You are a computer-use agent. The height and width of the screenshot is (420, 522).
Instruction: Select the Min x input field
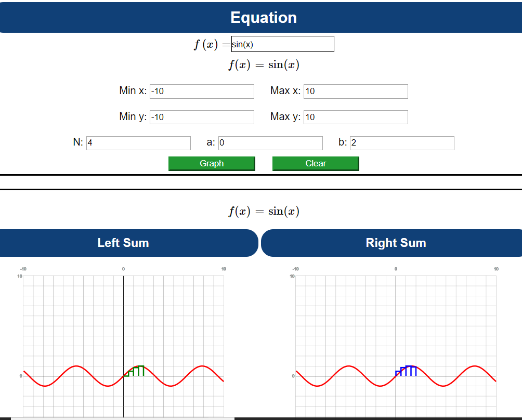pos(202,91)
